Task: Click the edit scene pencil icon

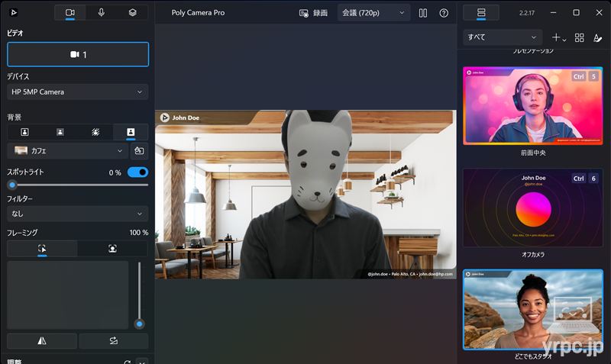Action: [x=597, y=37]
